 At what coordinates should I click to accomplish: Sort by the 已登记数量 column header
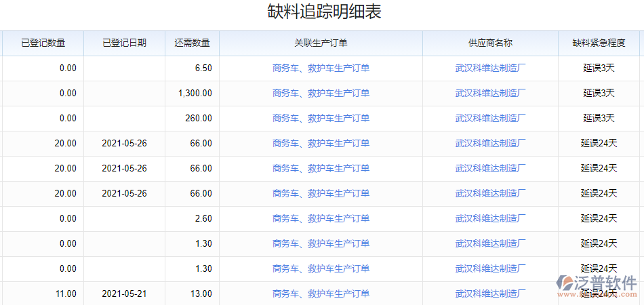43,43
